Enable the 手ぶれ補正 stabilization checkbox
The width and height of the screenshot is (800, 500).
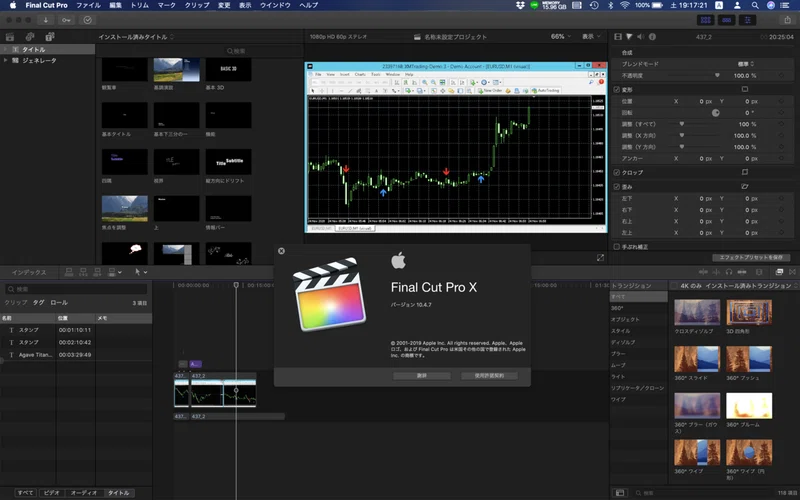pyautogui.click(x=616, y=247)
